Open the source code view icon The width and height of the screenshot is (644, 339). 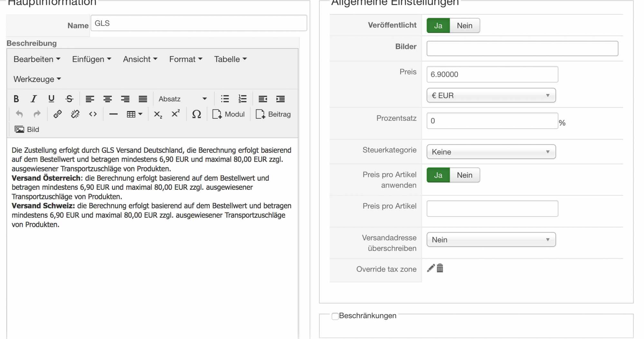tap(93, 114)
